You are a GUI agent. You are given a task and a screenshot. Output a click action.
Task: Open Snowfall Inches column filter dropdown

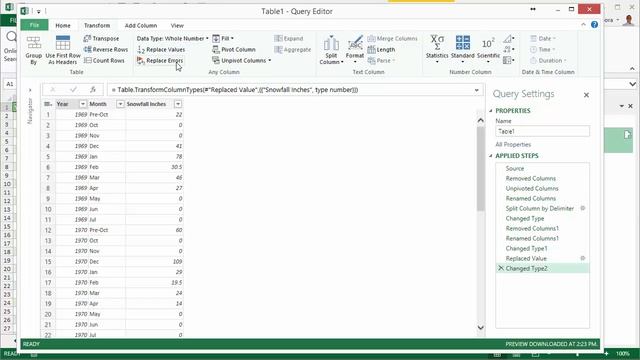[178, 104]
